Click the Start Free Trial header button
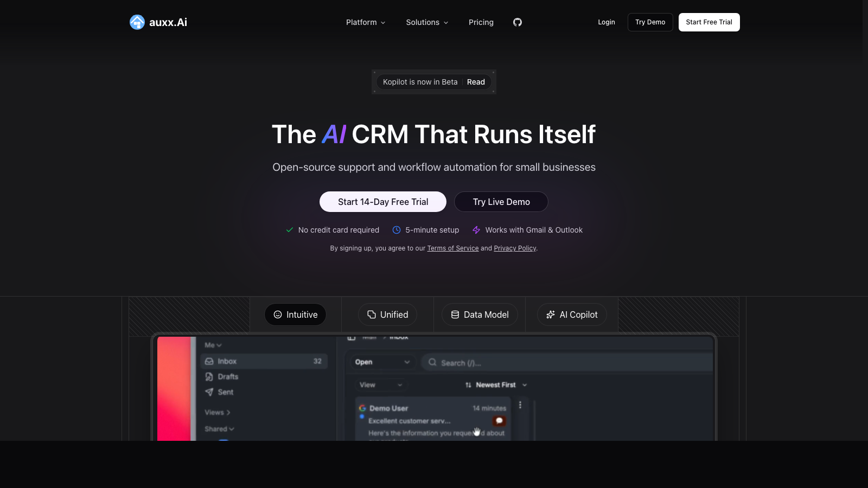 coord(709,22)
